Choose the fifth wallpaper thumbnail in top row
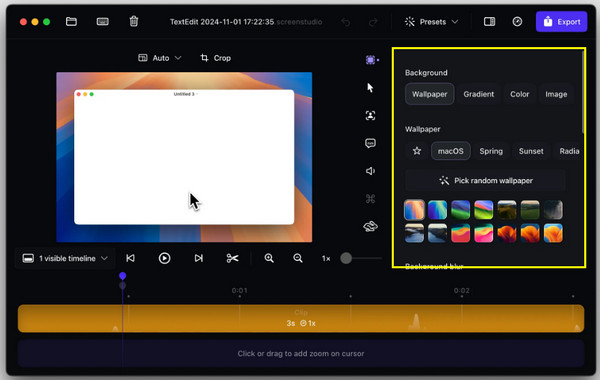This screenshot has width=600, height=380. pos(507,210)
